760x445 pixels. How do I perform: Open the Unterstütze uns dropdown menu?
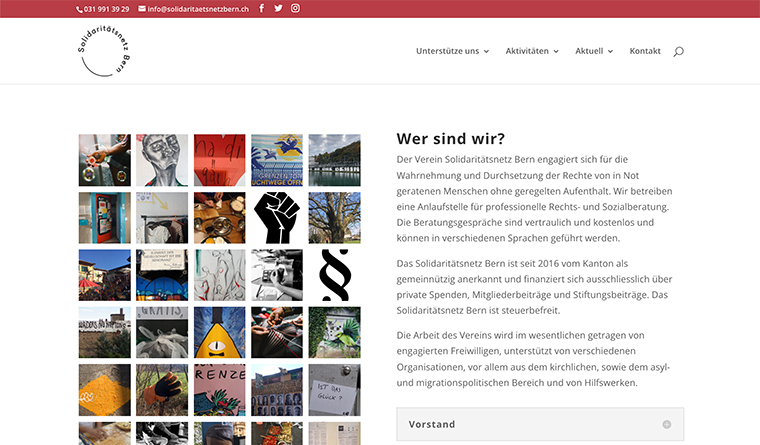click(x=452, y=51)
